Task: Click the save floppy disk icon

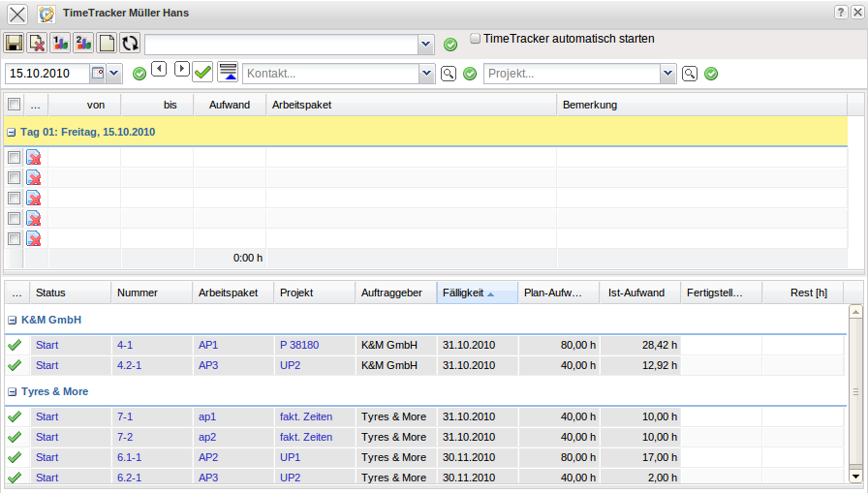Action: [14, 44]
